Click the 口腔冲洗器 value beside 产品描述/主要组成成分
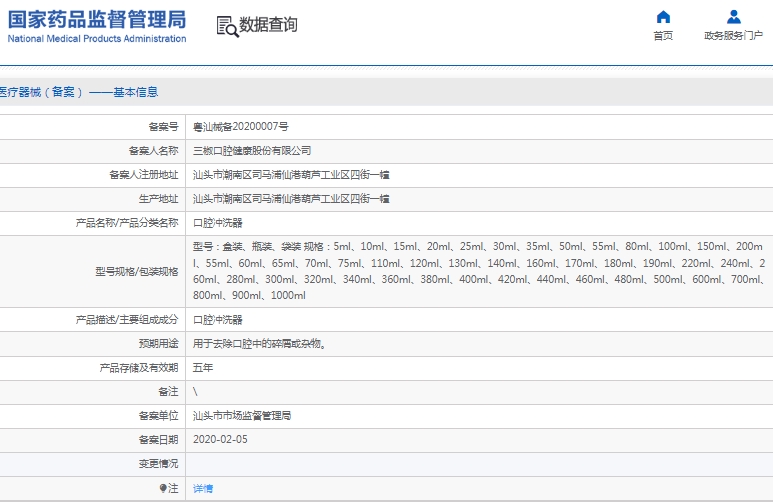 pos(217,320)
